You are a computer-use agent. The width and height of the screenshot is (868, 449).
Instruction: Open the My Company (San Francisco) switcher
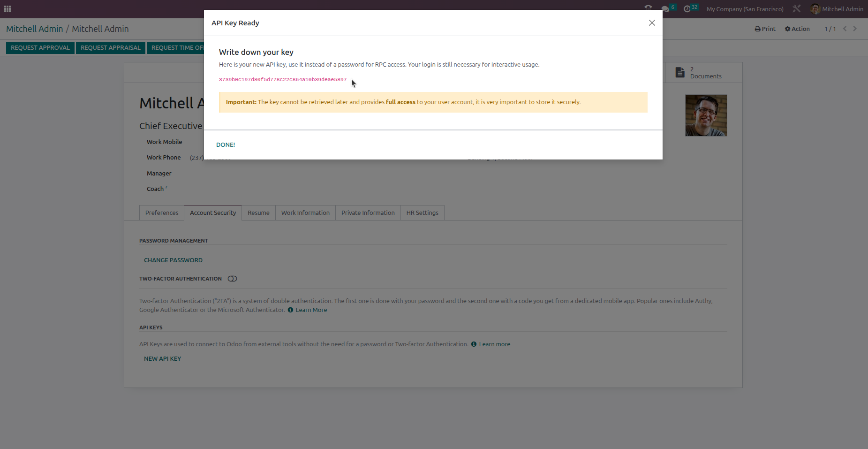[x=744, y=9]
